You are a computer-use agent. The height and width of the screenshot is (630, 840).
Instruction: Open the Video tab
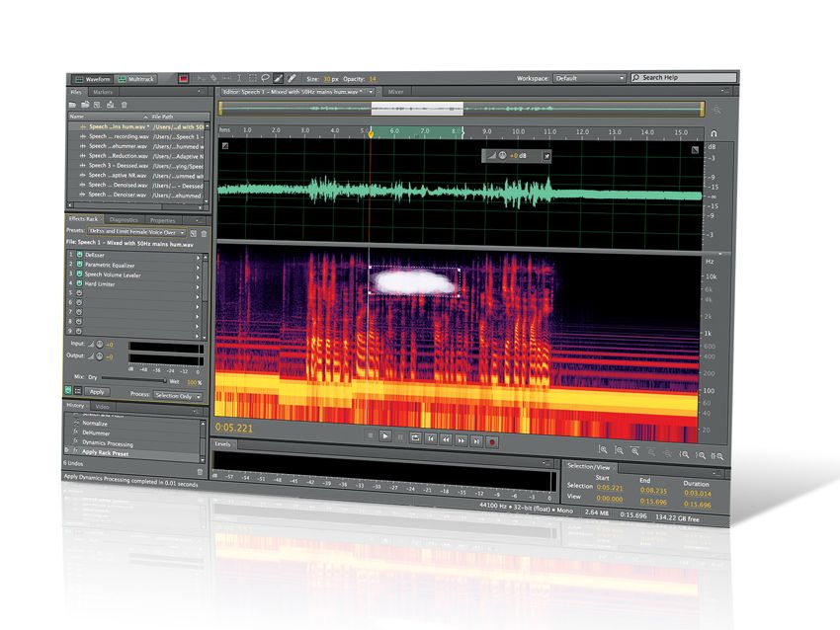pos(102,407)
